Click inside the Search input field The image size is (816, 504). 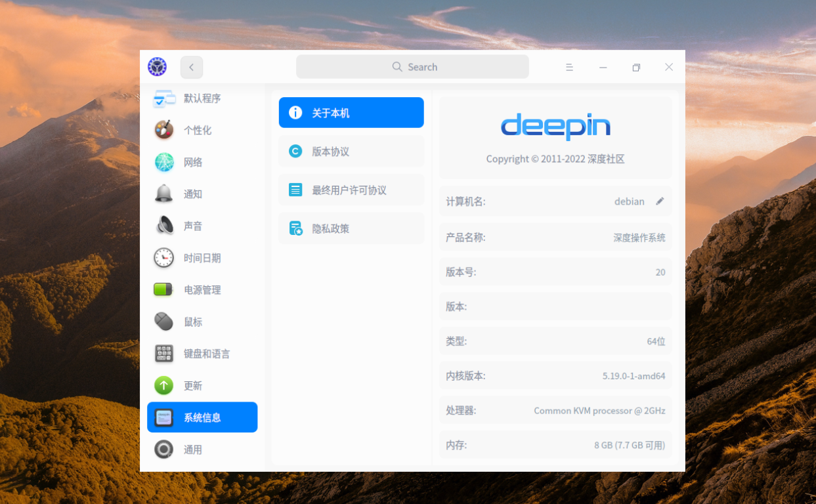point(412,66)
